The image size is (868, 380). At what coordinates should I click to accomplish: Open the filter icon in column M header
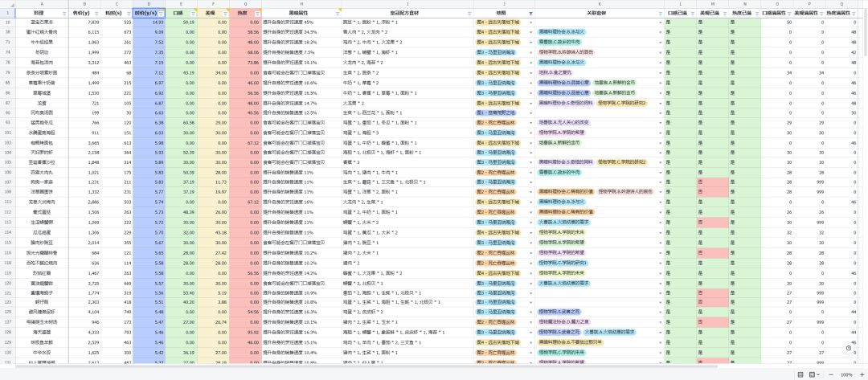(724, 13)
